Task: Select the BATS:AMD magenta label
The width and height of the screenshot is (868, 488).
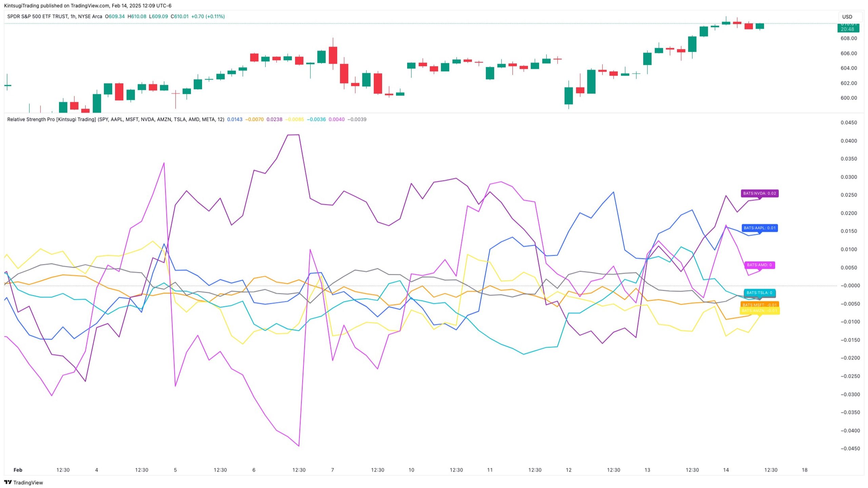Action: (x=759, y=265)
